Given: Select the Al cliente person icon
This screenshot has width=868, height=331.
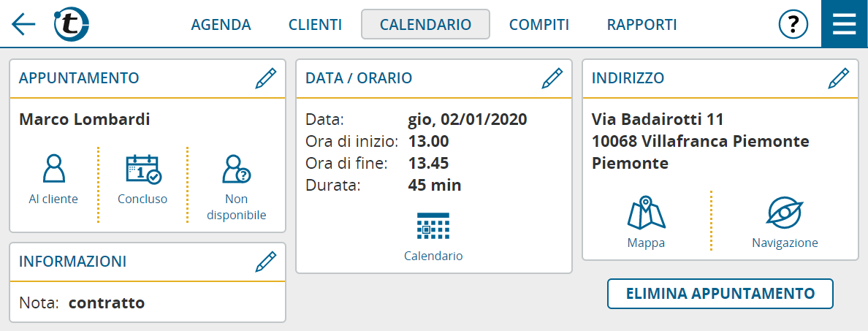Looking at the screenshot, I should coord(53,168).
